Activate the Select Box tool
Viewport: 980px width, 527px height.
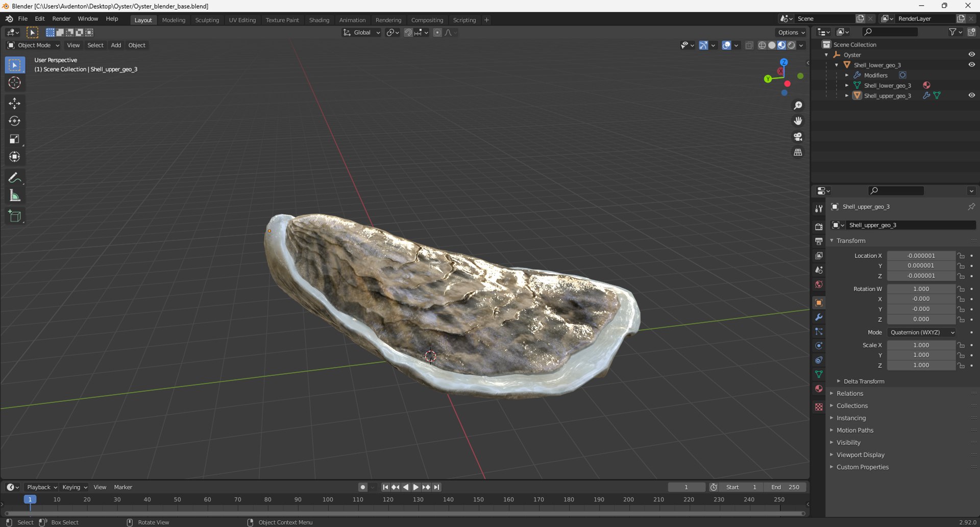[14, 65]
